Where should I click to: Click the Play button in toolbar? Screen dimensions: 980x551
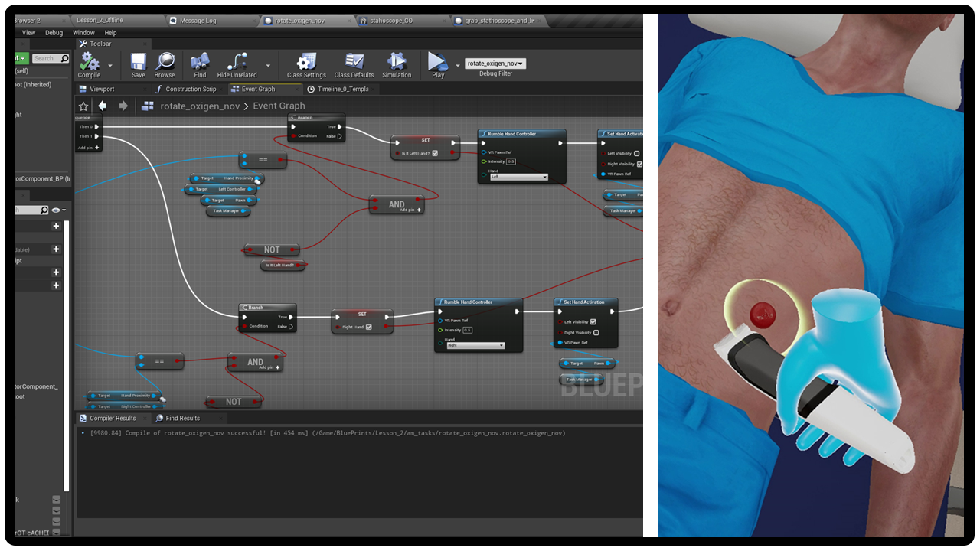(437, 65)
